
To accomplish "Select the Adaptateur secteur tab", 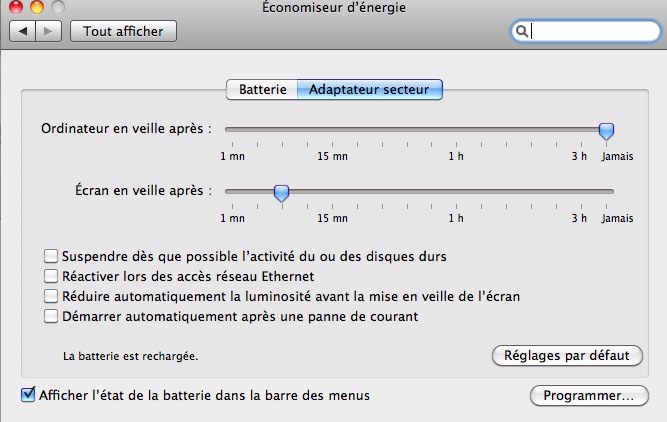I will pos(369,89).
